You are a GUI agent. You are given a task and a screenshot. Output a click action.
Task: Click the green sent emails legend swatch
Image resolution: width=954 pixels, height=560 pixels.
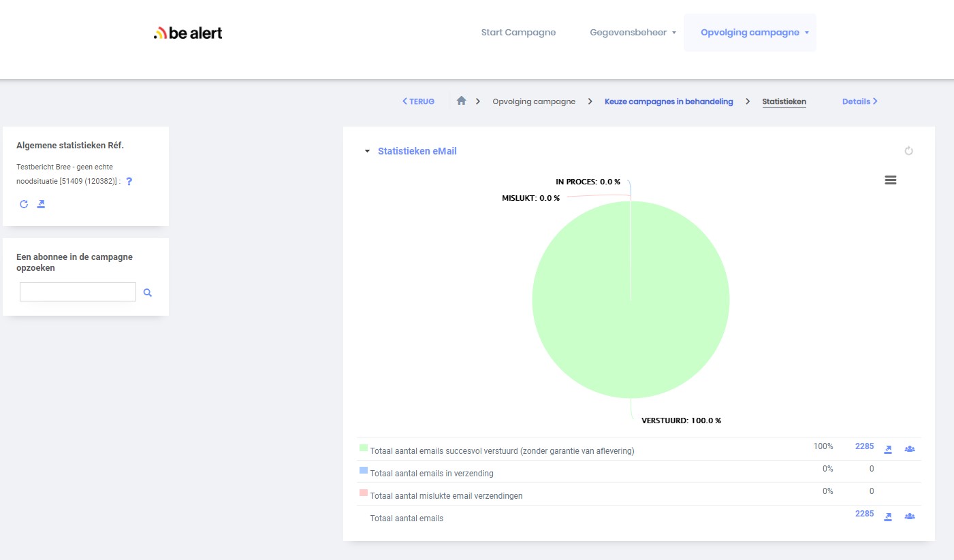[363, 448]
